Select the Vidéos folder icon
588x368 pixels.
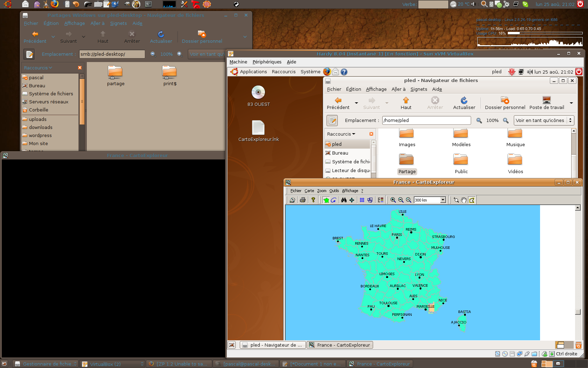(515, 164)
